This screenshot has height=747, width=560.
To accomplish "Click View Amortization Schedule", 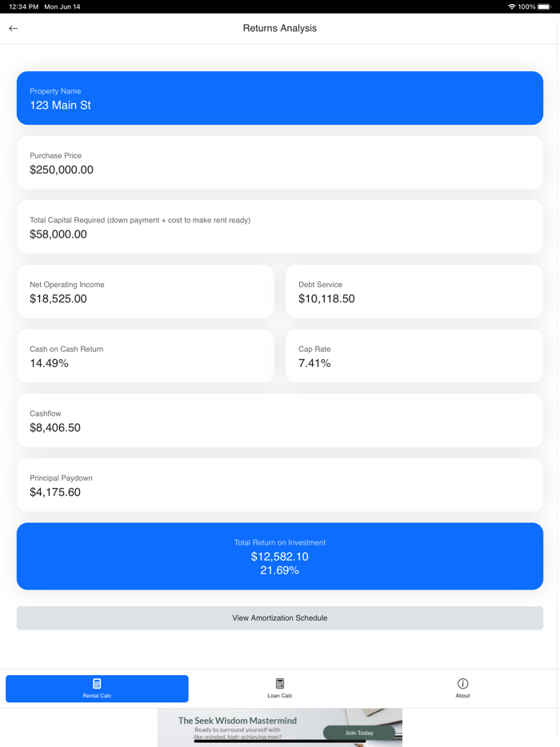I will [279, 617].
